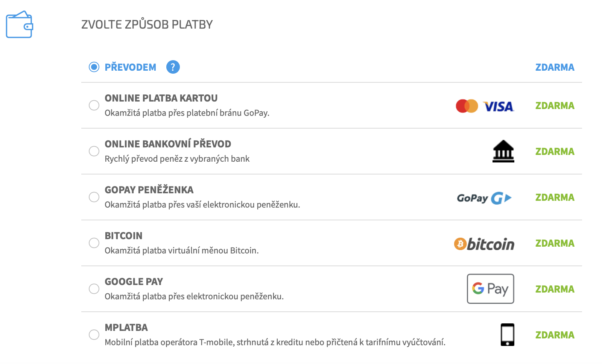Select the Převodem radio button
Viewport: 602px width, 364px height.
(x=94, y=67)
